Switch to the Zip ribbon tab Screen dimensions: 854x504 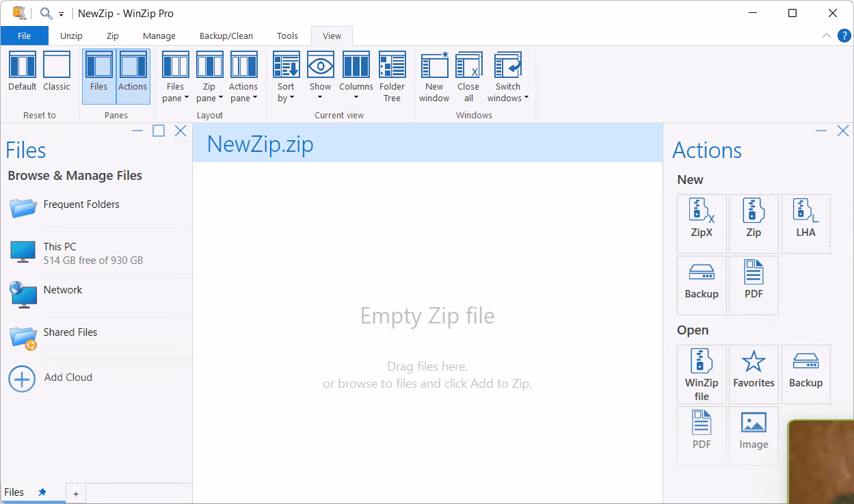[x=112, y=36]
